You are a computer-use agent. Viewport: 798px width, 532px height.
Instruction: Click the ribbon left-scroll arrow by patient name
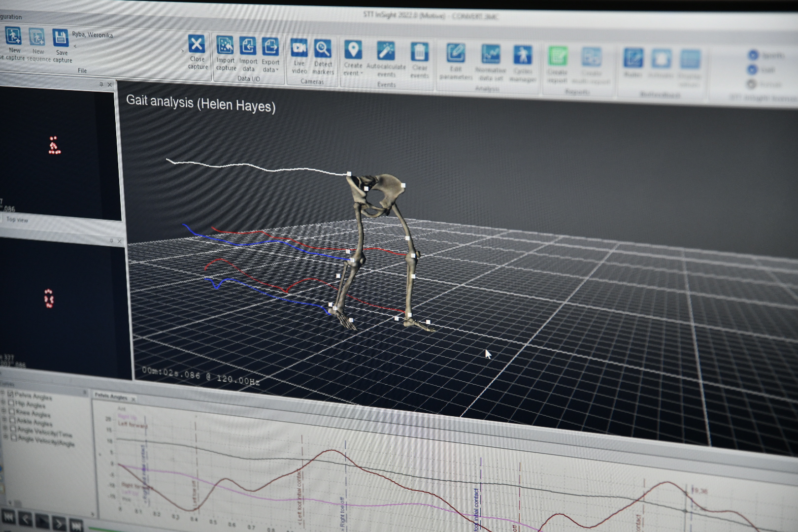coord(75,46)
